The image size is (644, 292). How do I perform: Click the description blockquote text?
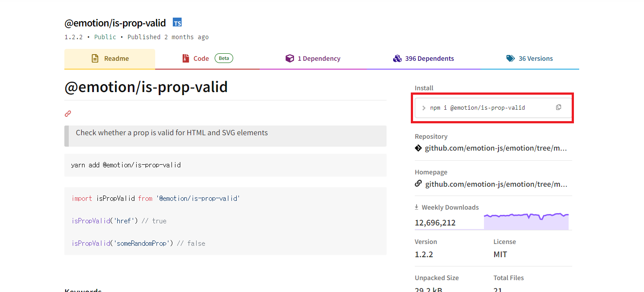point(172,133)
